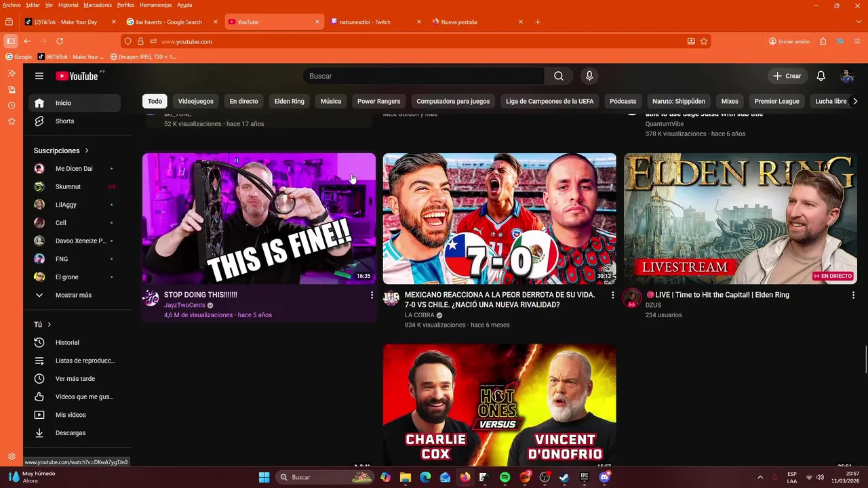
Task: Select the Power Rangers filter chip
Action: tap(378, 102)
